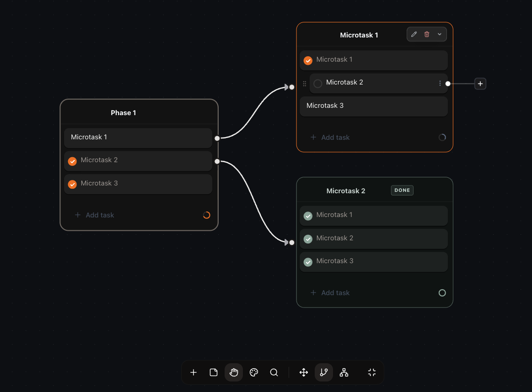532x392 pixels.
Task: Uncheck Microtask 2 in Phase 1 card
Action: pyautogui.click(x=72, y=161)
